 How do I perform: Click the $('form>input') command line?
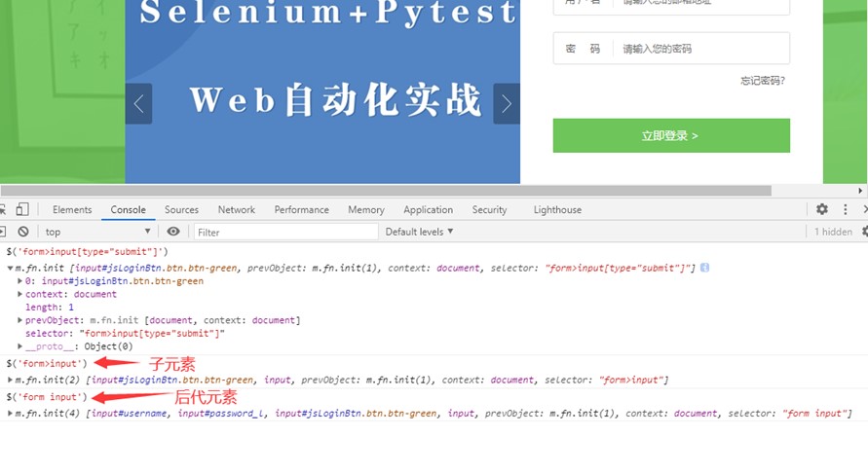47,364
